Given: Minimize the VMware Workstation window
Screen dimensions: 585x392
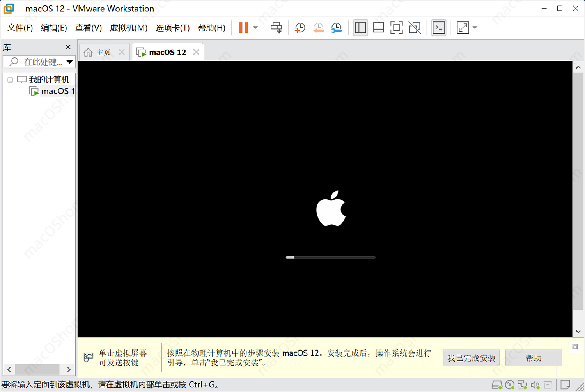Looking at the screenshot, I should coord(544,8).
